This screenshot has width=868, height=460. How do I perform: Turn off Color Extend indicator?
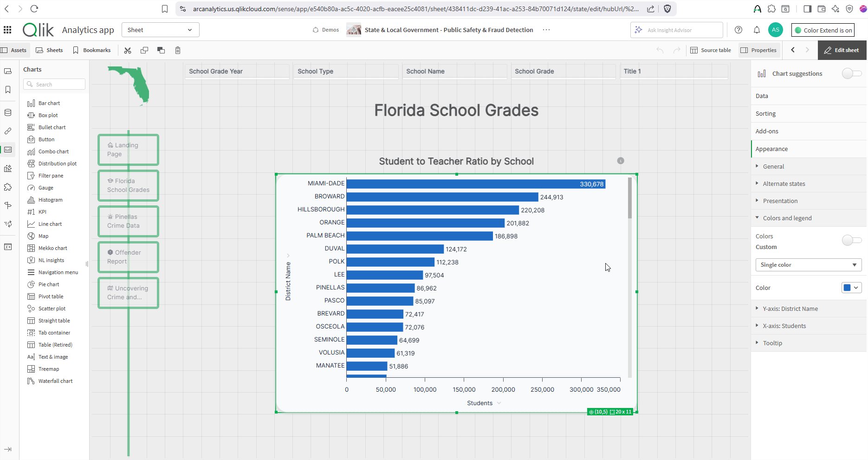point(822,30)
